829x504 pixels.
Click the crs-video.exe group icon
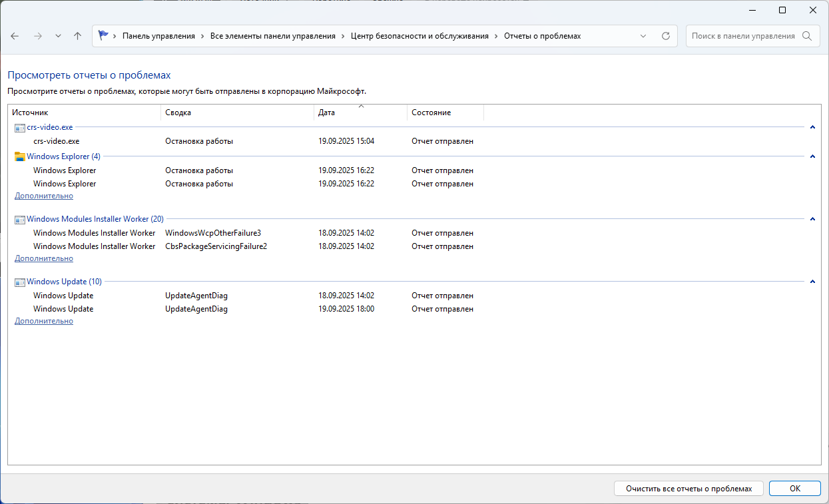pyautogui.click(x=20, y=127)
